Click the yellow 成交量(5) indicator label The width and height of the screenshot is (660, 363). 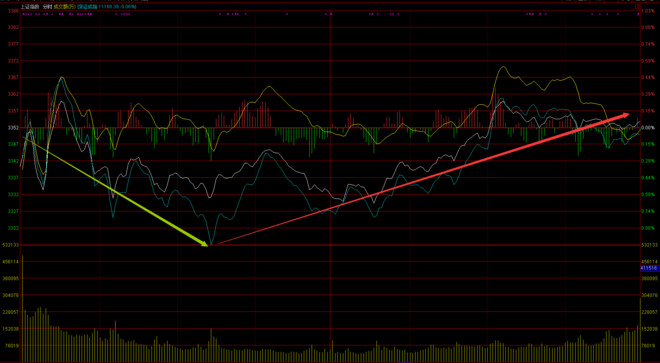[x=64, y=7]
